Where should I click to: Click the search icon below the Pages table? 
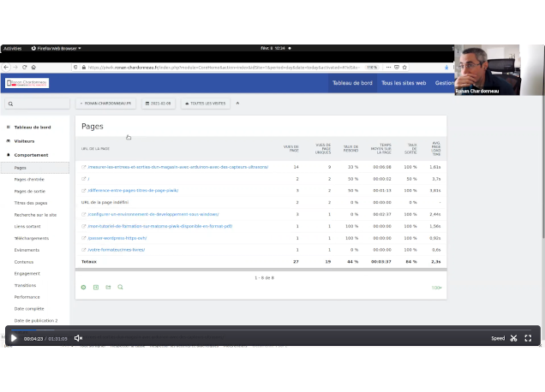120,288
